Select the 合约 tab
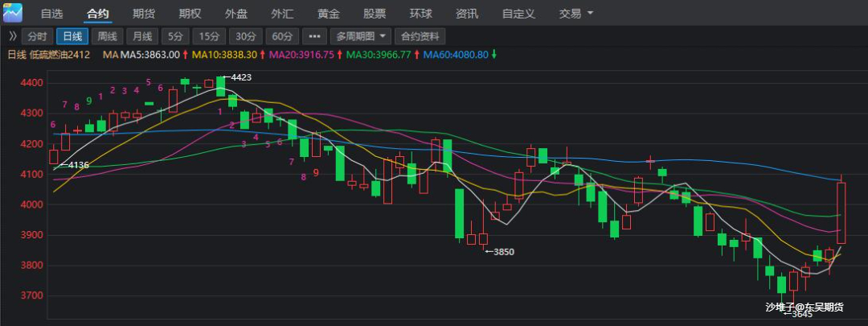 [x=98, y=14]
